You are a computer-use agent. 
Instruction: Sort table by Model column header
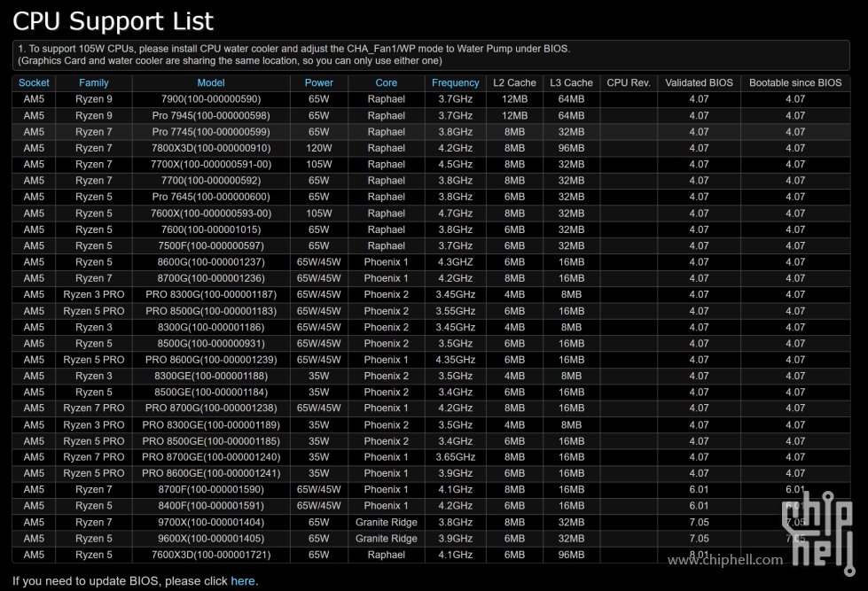click(211, 83)
